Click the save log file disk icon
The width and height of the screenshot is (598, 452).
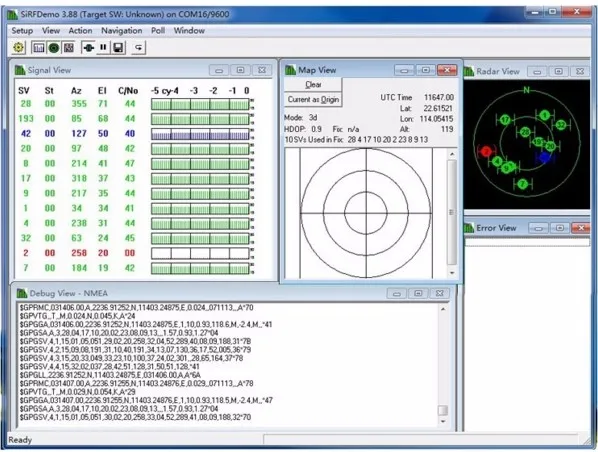point(118,48)
